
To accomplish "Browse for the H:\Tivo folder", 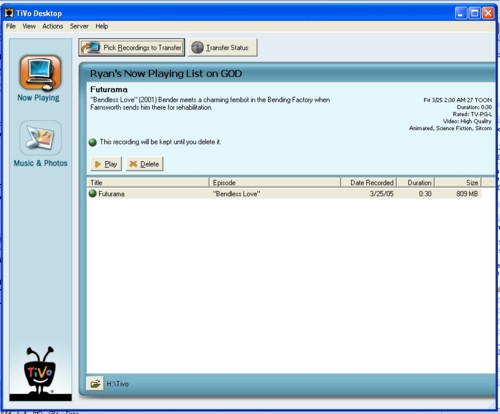I will click(95, 383).
